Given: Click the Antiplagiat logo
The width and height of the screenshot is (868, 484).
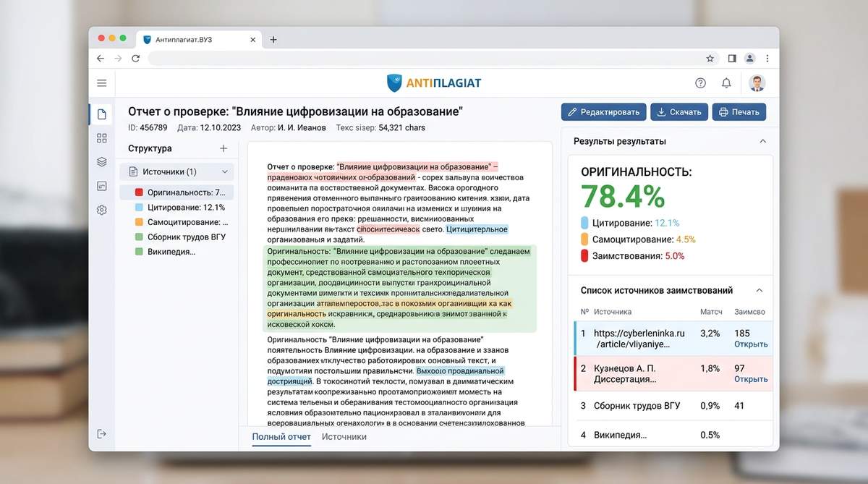Looking at the screenshot, I should [434, 83].
